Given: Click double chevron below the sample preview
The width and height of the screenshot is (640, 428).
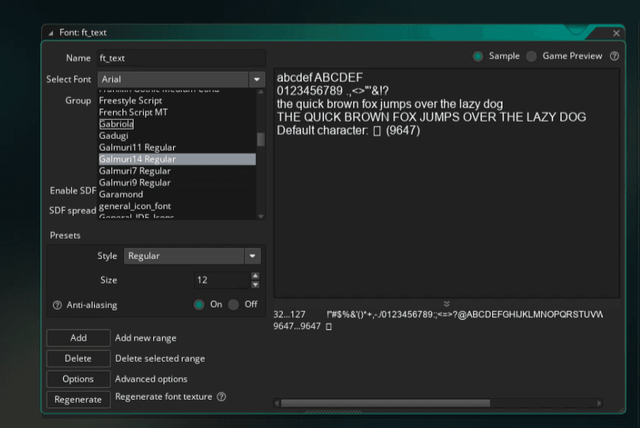Looking at the screenshot, I should 446,303.
